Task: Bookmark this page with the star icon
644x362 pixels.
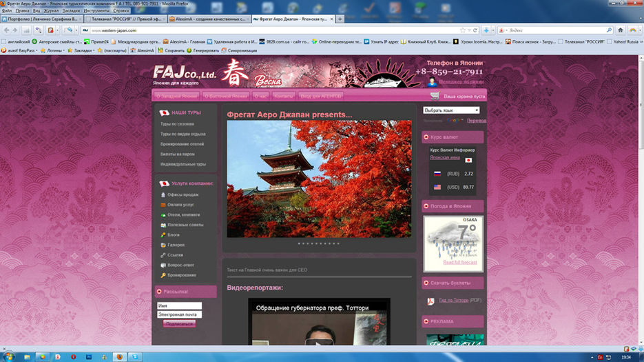Action: (463, 30)
